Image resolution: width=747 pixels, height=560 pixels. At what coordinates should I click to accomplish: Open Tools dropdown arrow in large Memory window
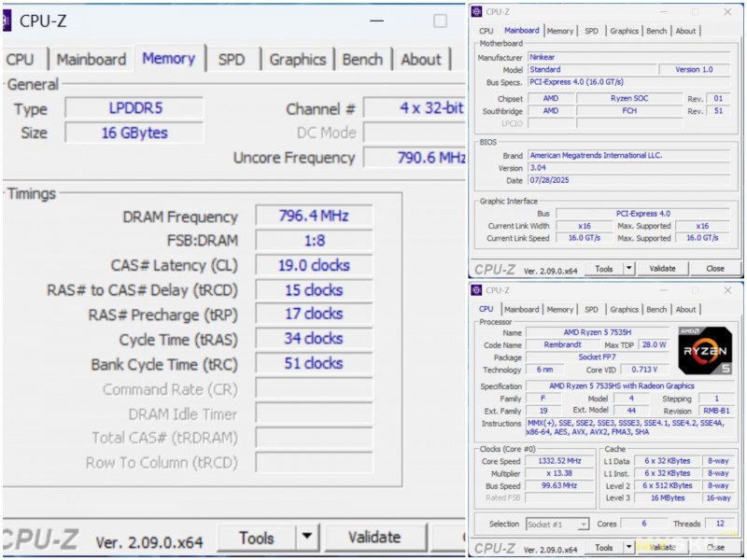coord(306,538)
